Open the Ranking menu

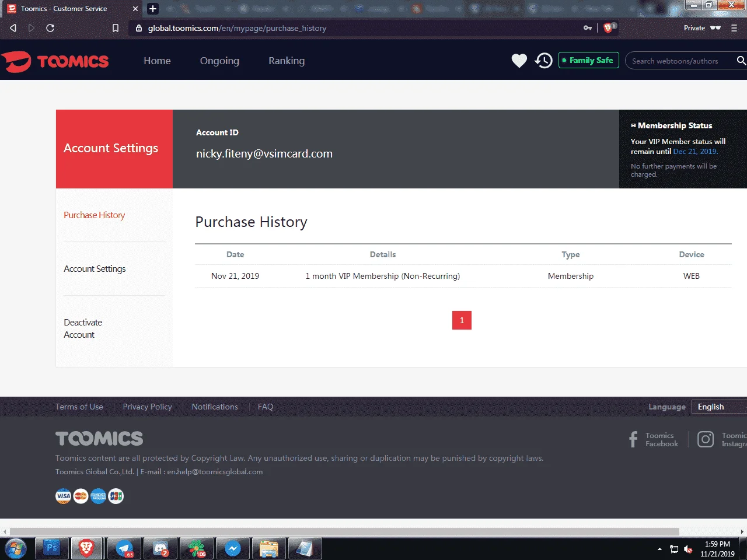click(x=287, y=61)
